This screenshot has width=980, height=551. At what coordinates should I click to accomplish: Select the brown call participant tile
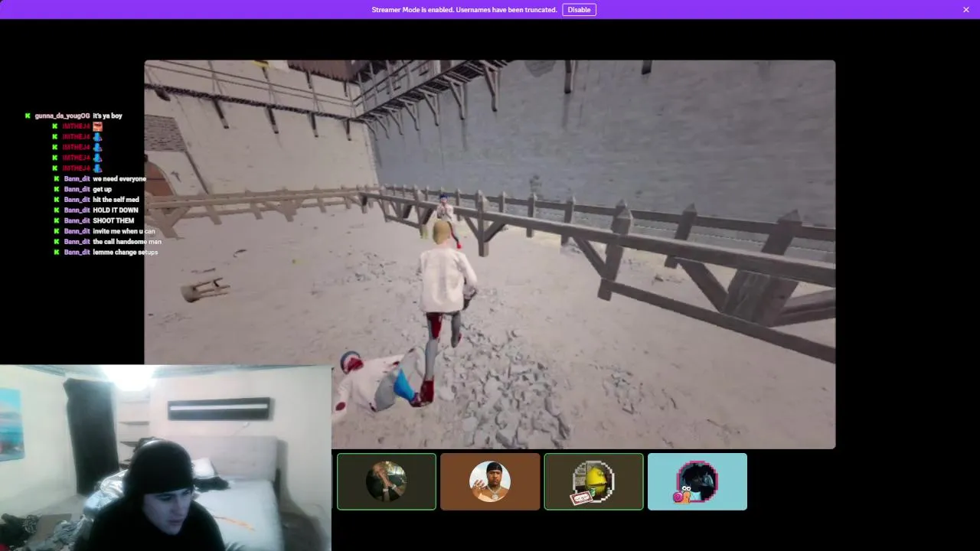(x=490, y=481)
